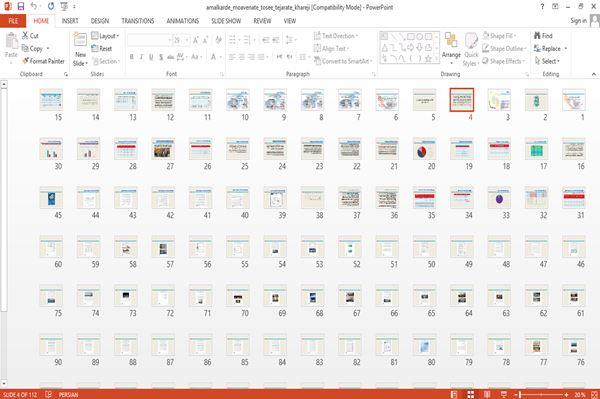This screenshot has height=399, width=600.
Task: Open the FILE tab
Action: coord(13,21)
